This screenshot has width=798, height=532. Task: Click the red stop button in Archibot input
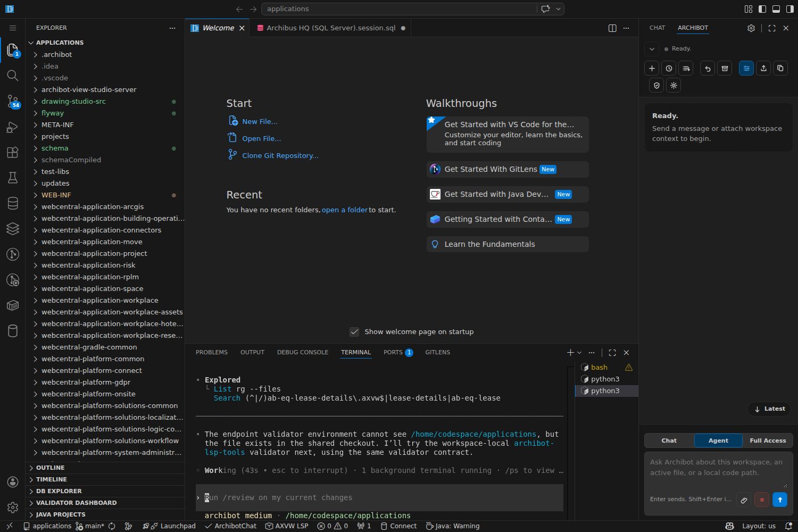(x=762, y=500)
